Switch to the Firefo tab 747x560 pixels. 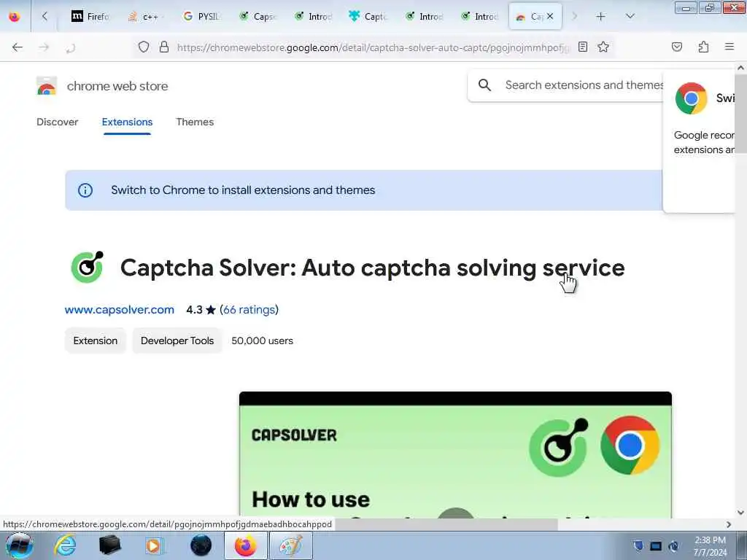click(x=90, y=17)
